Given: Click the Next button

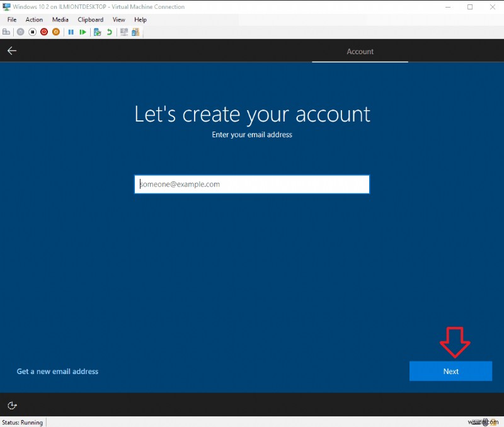Looking at the screenshot, I should (450, 371).
